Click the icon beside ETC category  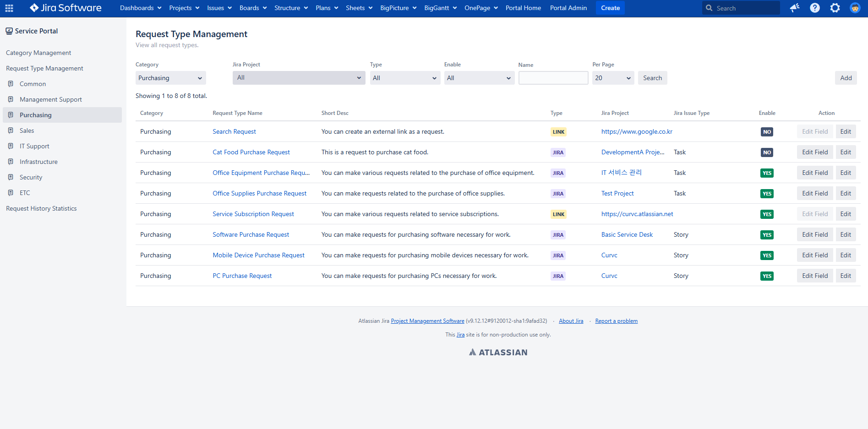pyautogui.click(x=11, y=193)
